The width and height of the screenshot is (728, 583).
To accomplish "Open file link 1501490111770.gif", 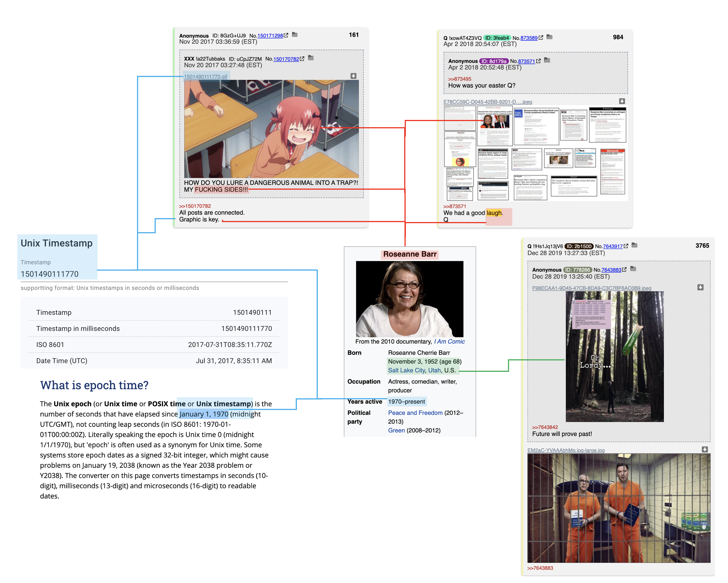I will pyautogui.click(x=205, y=77).
